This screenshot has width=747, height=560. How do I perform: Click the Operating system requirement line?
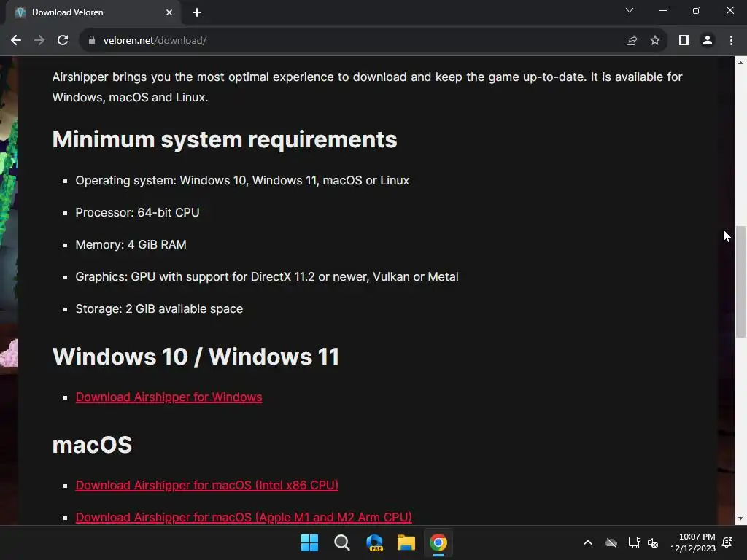(242, 181)
